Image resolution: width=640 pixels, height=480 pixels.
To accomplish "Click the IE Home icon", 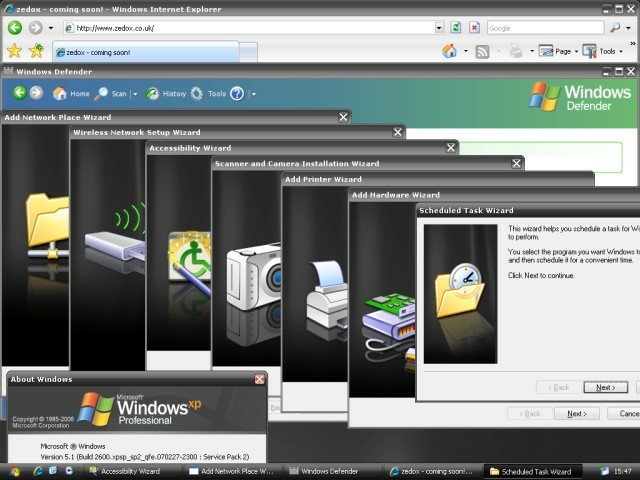I will [x=449, y=51].
